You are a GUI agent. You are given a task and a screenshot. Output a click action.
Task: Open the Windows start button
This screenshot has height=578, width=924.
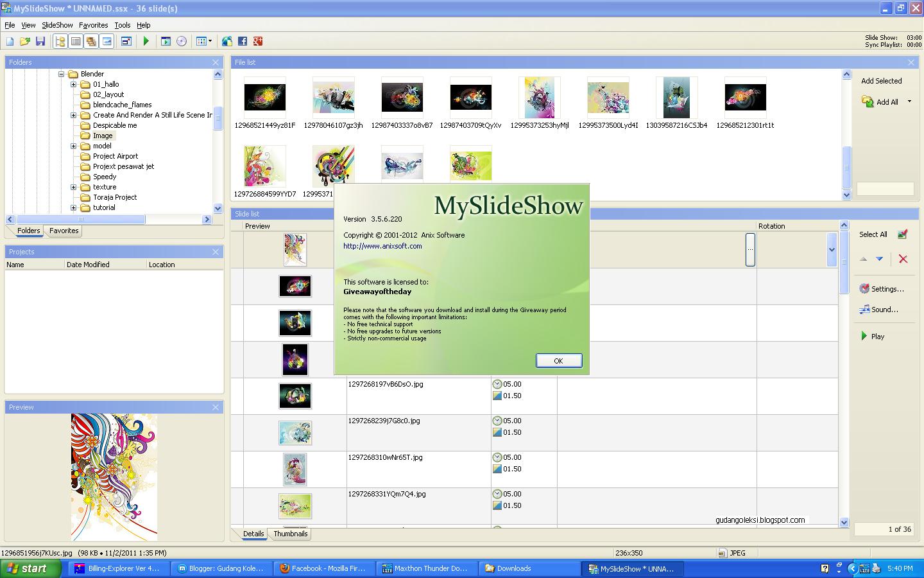coord(30,568)
